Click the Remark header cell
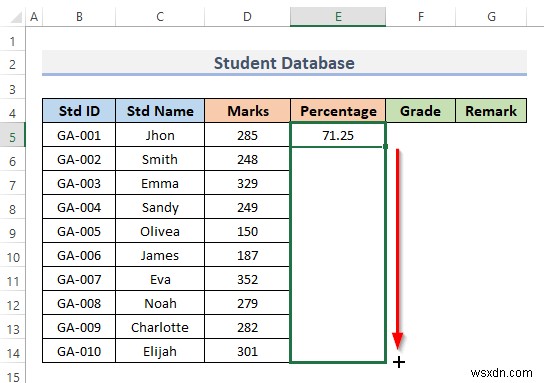 pos(491,111)
